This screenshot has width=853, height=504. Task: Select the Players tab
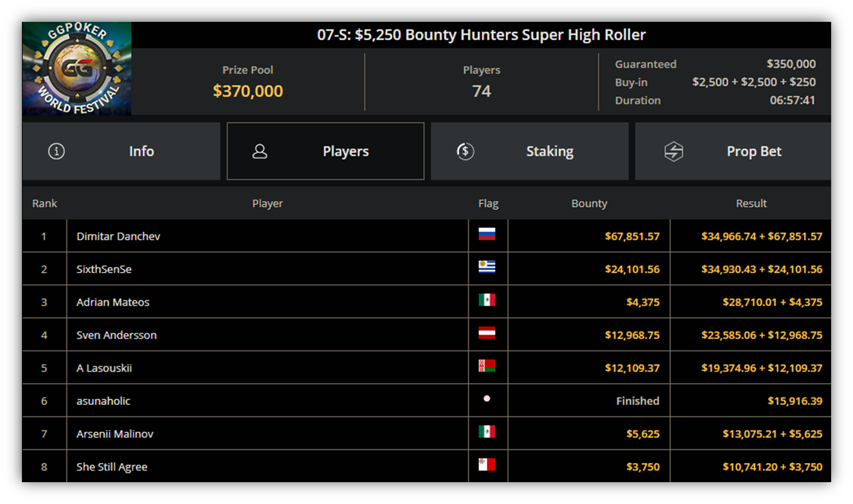click(x=326, y=152)
